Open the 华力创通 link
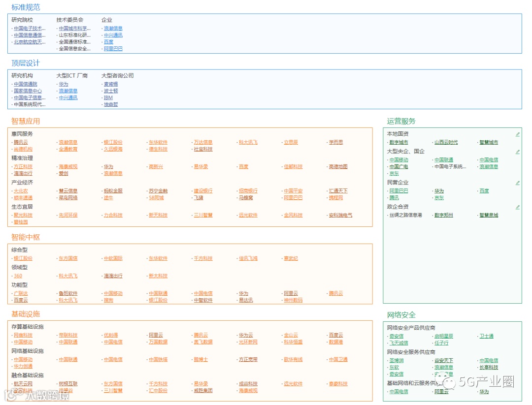The image size is (532, 405). (23, 366)
